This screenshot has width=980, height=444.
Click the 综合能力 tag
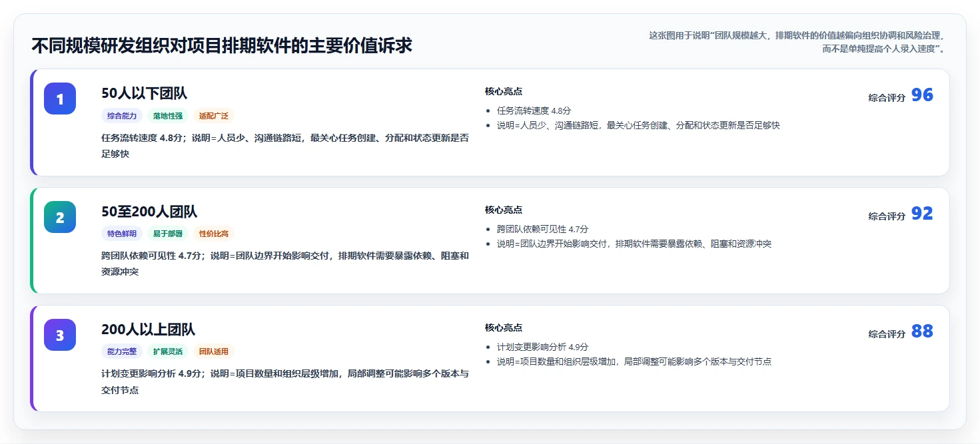click(x=122, y=116)
